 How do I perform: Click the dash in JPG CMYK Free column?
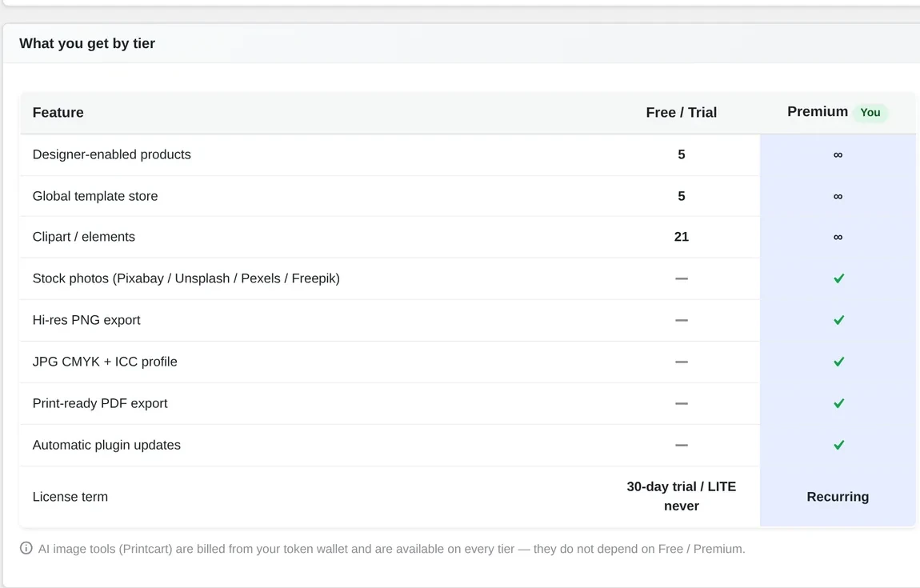[x=681, y=362]
